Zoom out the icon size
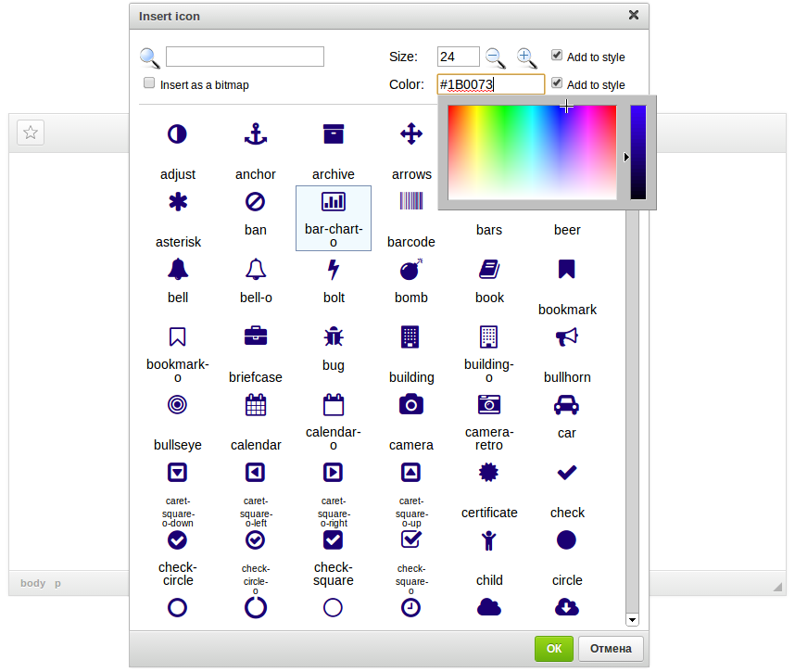Screen dimensions: 795x672 point(495,57)
